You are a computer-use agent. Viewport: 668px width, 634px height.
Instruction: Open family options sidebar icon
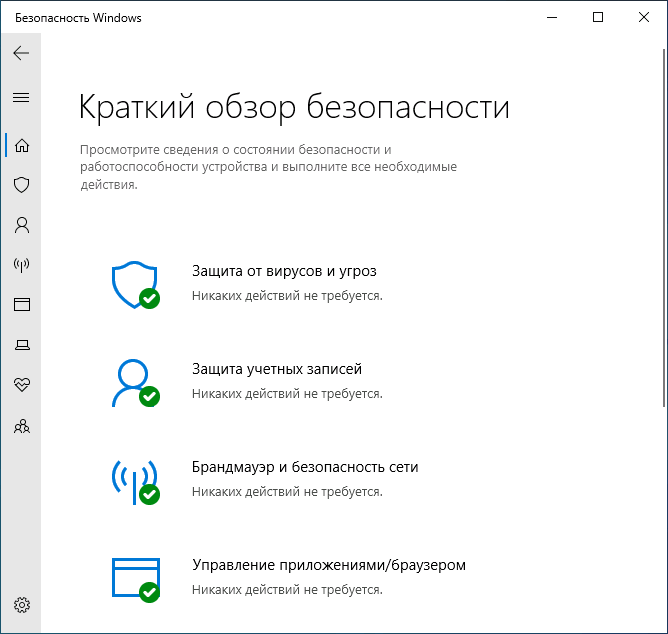(22, 426)
